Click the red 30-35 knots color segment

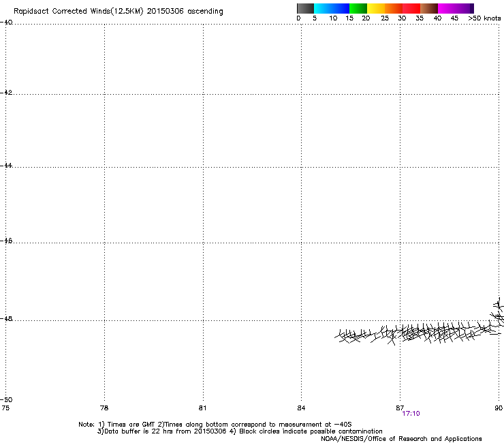point(411,8)
